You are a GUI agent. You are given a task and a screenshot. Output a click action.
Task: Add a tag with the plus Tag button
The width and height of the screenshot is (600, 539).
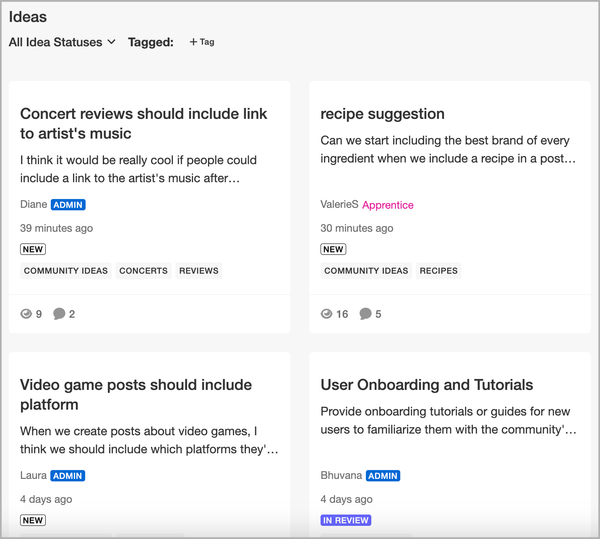202,42
